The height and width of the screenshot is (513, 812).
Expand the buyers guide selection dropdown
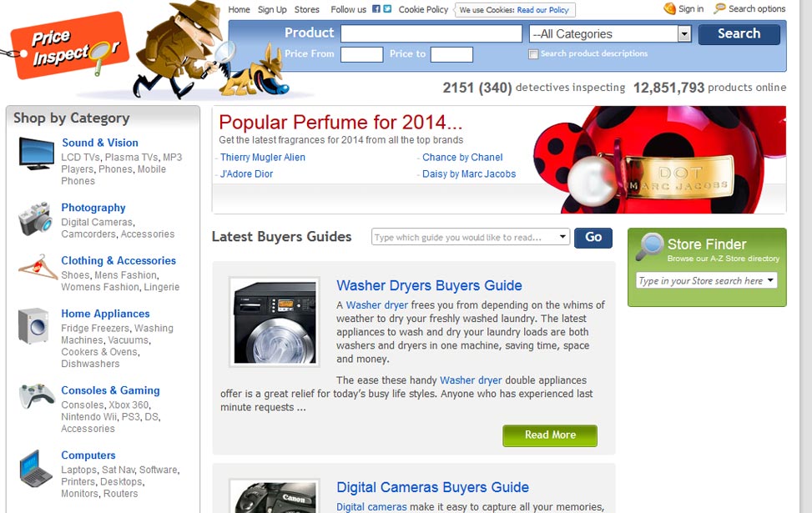(562, 237)
